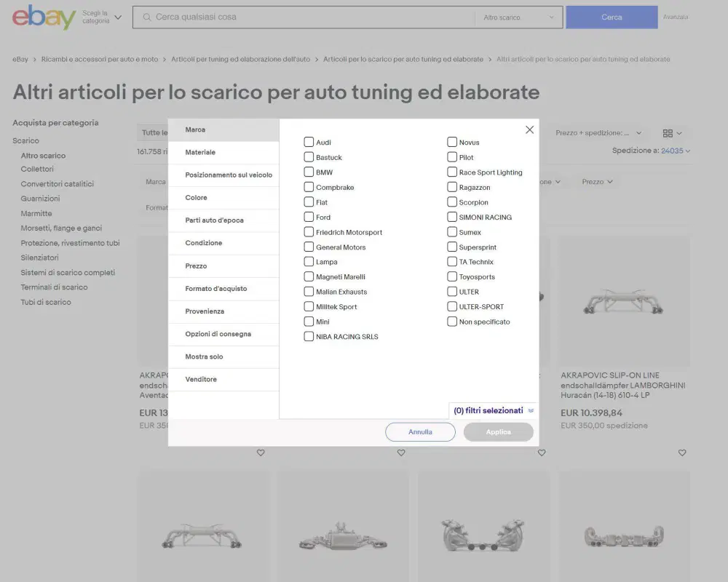Open the Posizionamento sul veicolo tab
Image resolution: width=728 pixels, height=582 pixels.
(223, 175)
